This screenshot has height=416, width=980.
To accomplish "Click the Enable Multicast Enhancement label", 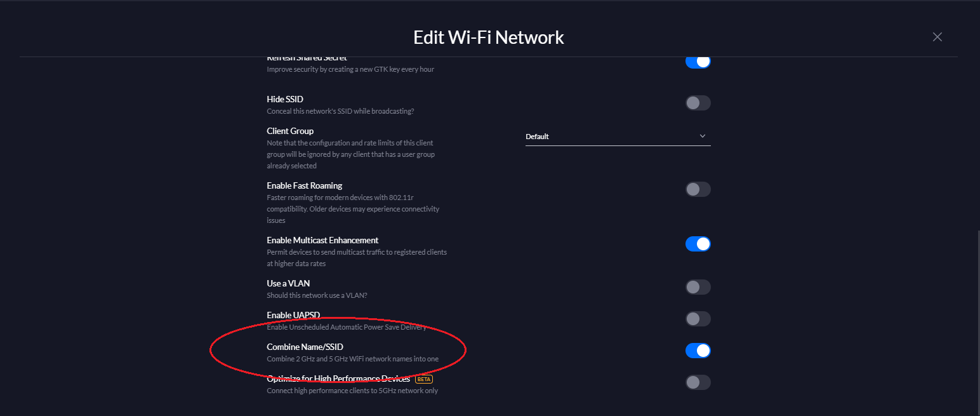I will 322,240.
